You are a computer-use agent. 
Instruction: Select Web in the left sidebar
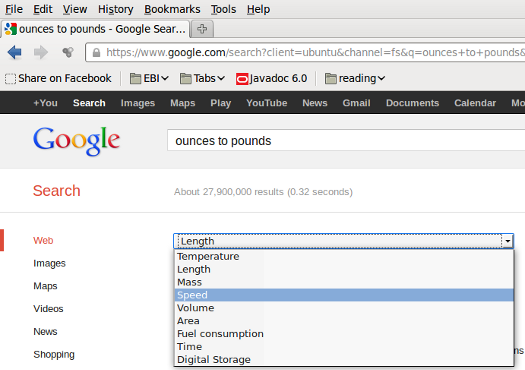click(x=43, y=240)
